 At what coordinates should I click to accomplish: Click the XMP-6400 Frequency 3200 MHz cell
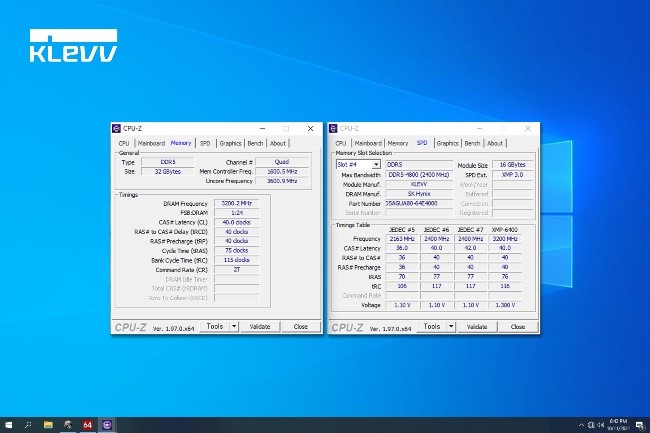click(x=505, y=239)
